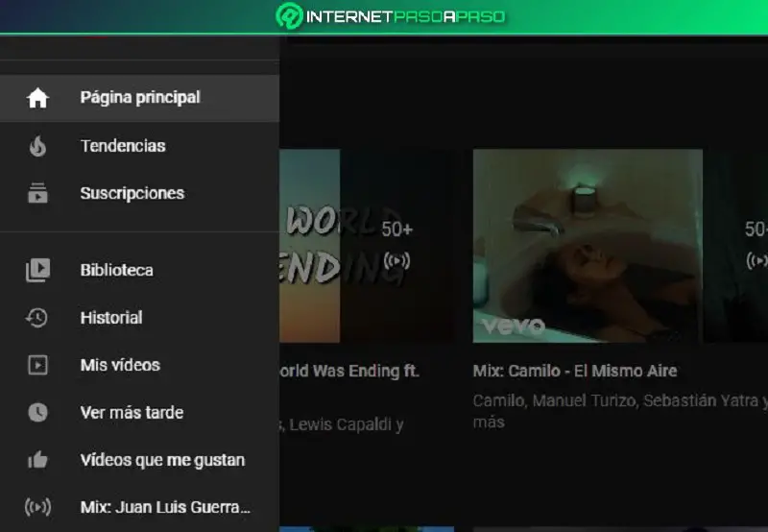Click the Historial clock-arrow icon
This screenshot has width=768, height=532.
[36, 318]
